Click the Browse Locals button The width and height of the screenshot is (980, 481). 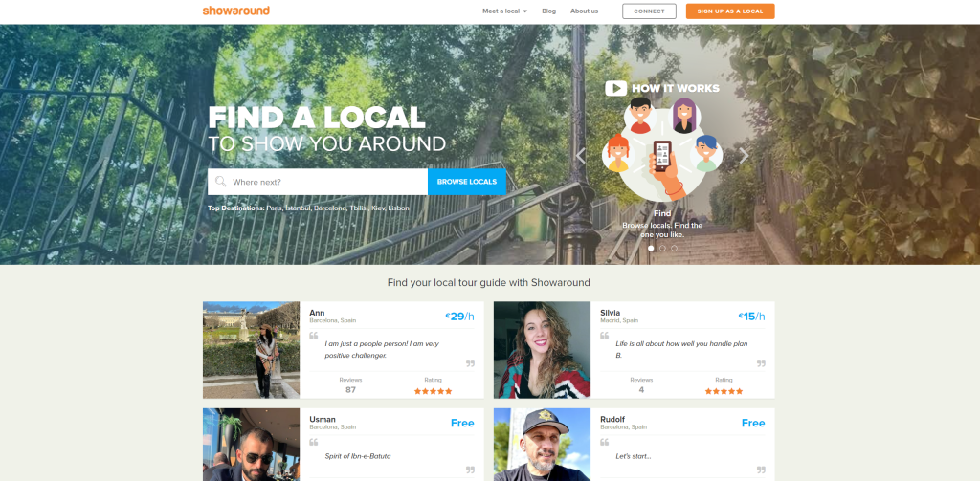[x=467, y=182]
